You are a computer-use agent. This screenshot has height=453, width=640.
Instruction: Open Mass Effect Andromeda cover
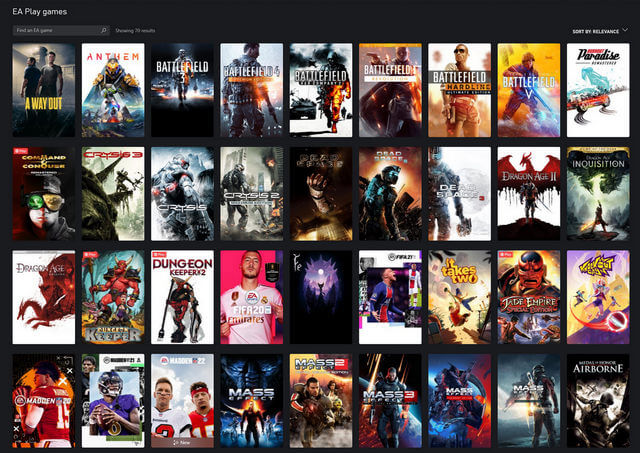[529, 401]
